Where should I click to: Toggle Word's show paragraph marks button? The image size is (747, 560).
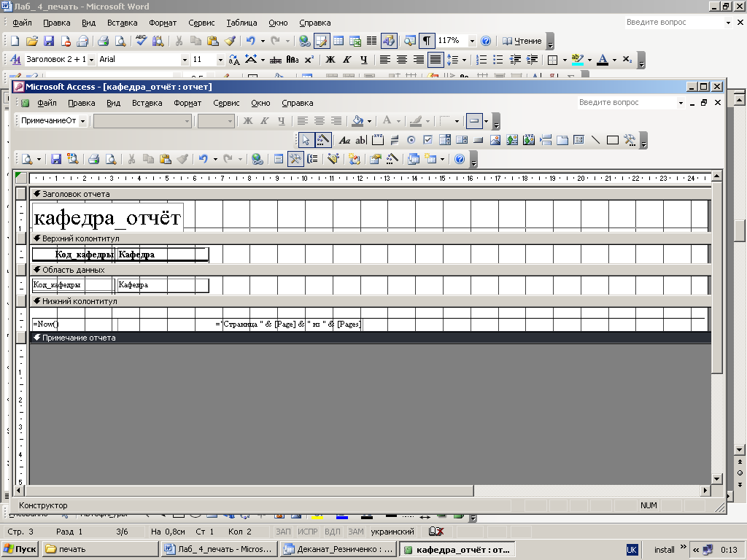point(427,41)
